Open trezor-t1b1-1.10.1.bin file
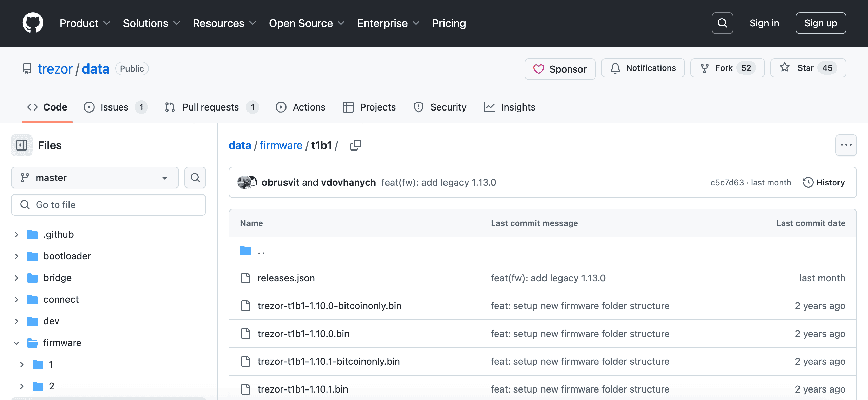The image size is (868, 400). 302,389
